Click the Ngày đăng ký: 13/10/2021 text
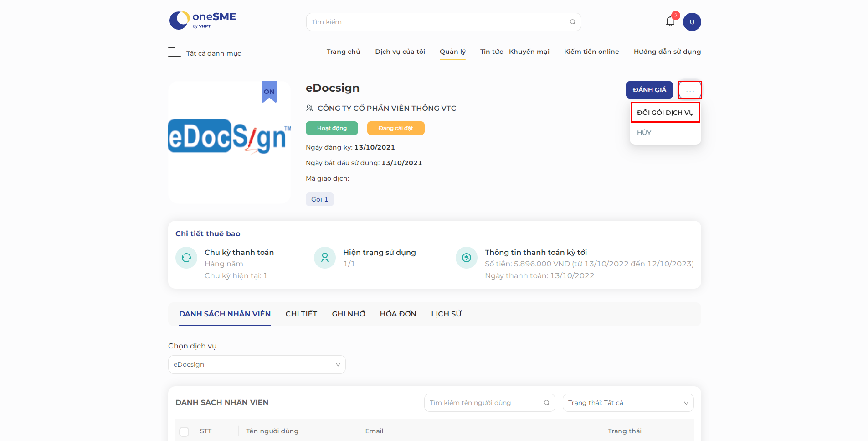868x441 pixels. pos(350,147)
